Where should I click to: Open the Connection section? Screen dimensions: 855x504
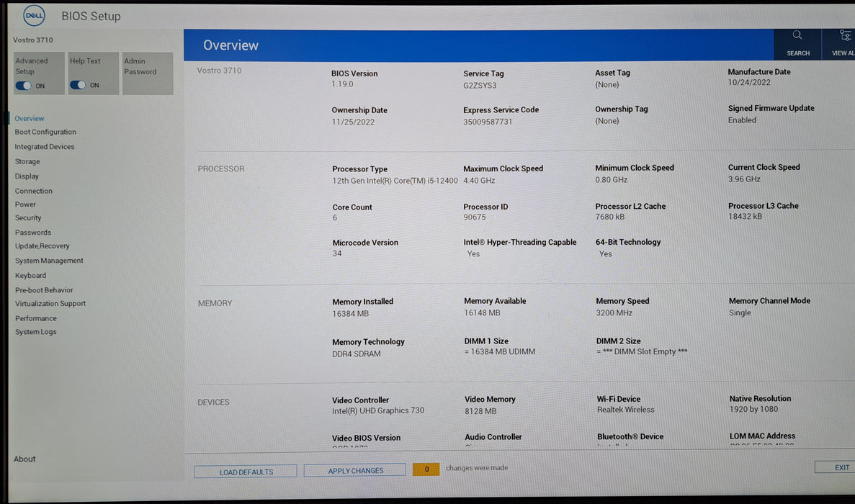point(34,191)
